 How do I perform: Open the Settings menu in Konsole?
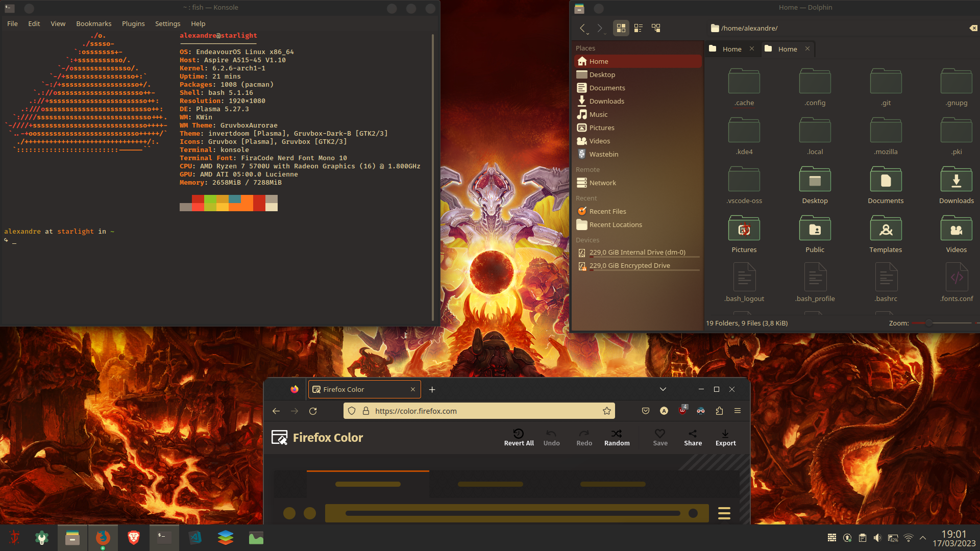(167, 23)
